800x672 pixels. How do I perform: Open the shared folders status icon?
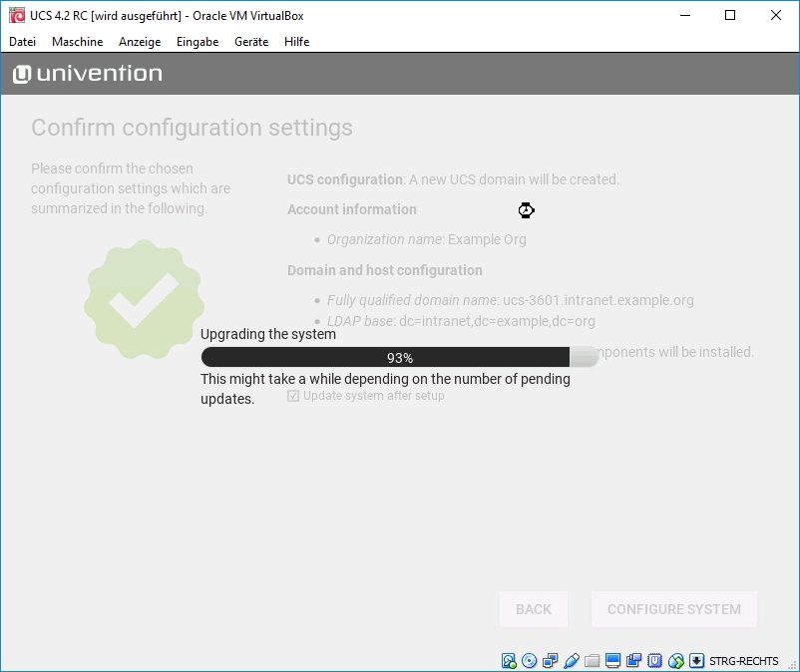(x=592, y=661)
